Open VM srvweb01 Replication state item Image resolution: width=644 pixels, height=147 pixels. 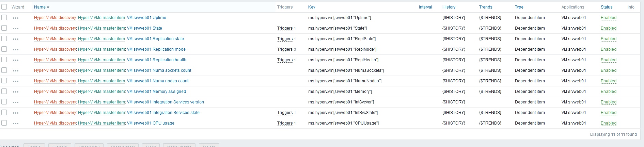(x=155, y=39)
